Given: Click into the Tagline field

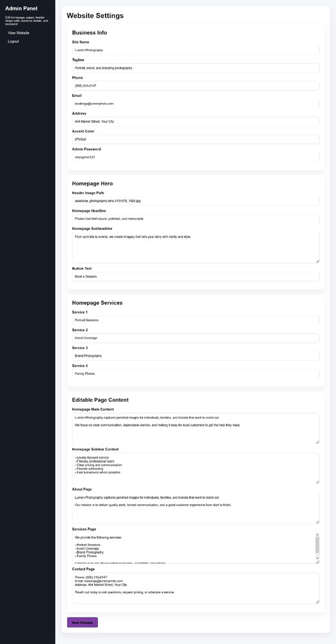Looking at the screenshot, I should [196, 68].
